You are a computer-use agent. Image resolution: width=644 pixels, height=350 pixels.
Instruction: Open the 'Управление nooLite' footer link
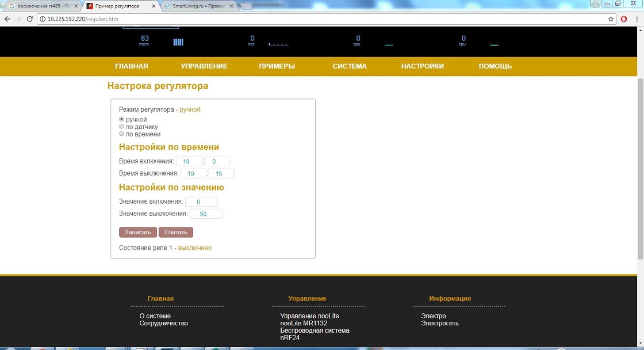309,316
